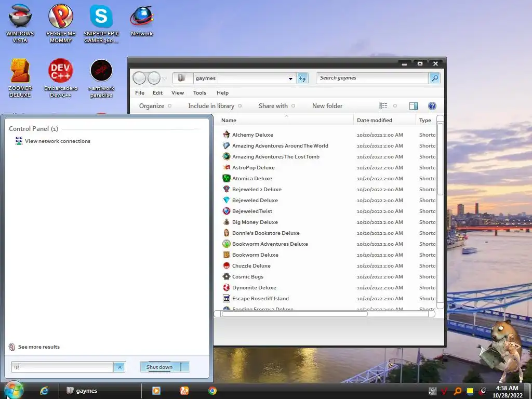Open the Organize dropdown menu
532x399 pixels.
(155, 106)
